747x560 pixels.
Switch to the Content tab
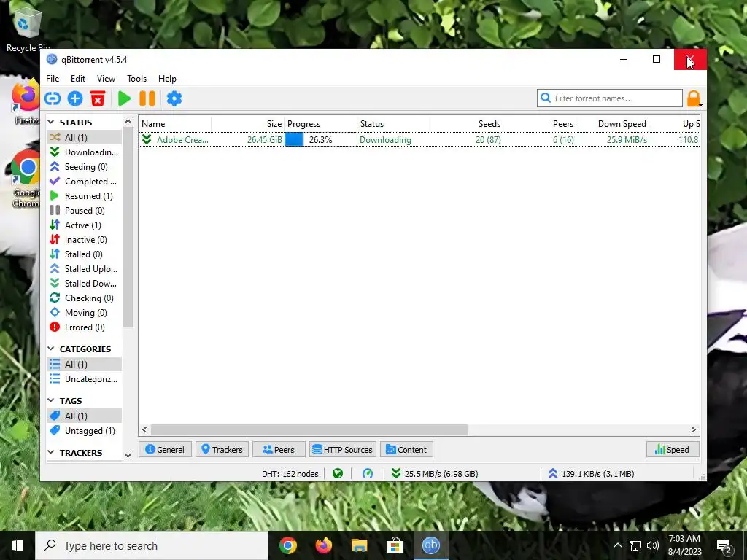(x=406, y=449)
